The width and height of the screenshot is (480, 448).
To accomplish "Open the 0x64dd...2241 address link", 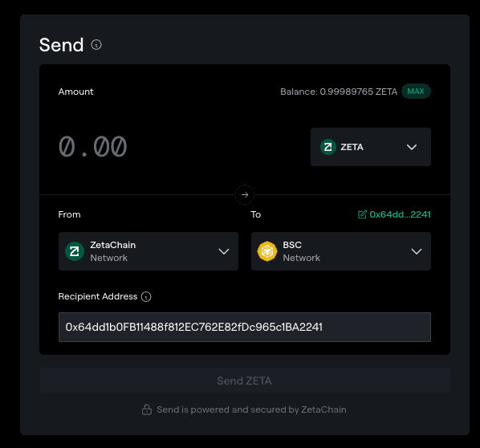I will pos(400,214).
